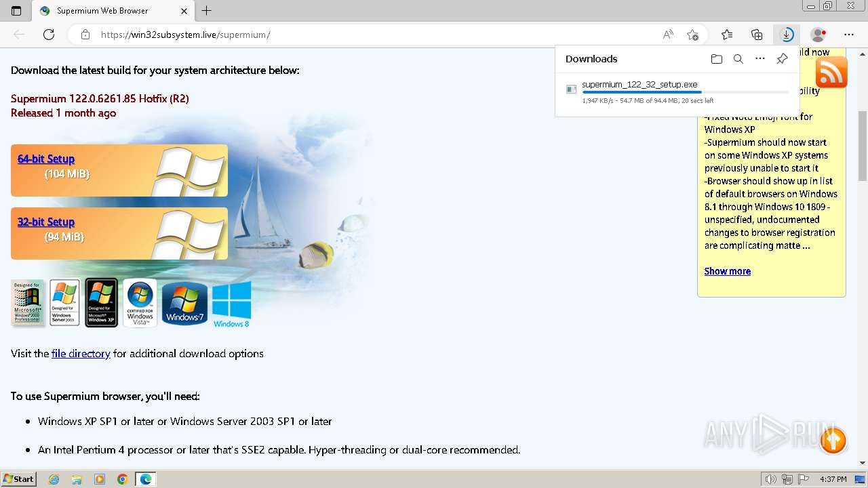This screenshot has height=488, width=868.
Task: Click the Windows 7 logo badge
Action: 184,304
